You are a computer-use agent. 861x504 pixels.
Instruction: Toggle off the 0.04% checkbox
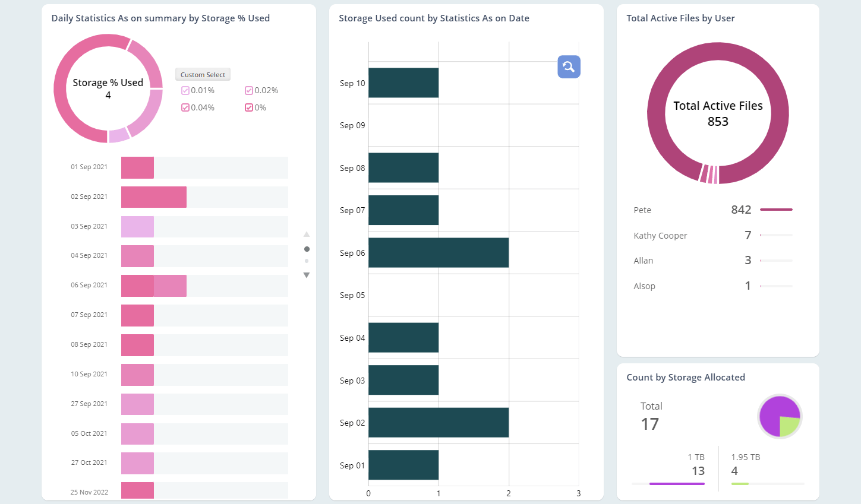pyautogui.click(x=185, y=107)
